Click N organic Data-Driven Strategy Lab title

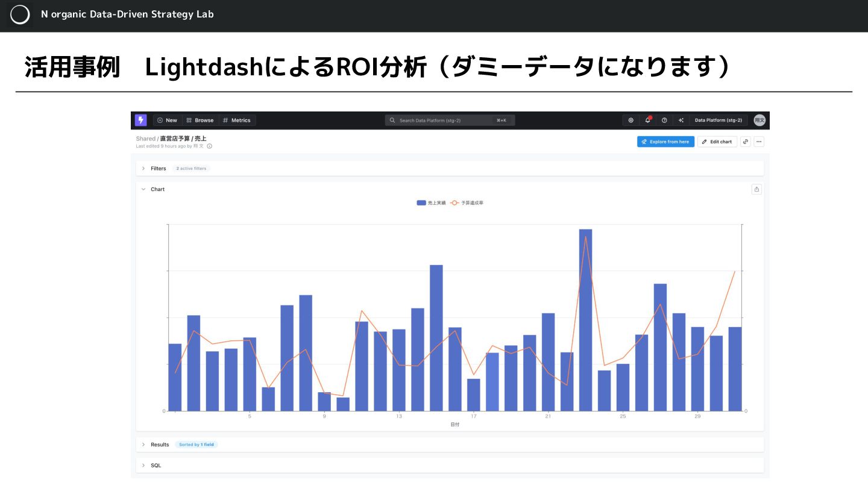click(127, 14)
